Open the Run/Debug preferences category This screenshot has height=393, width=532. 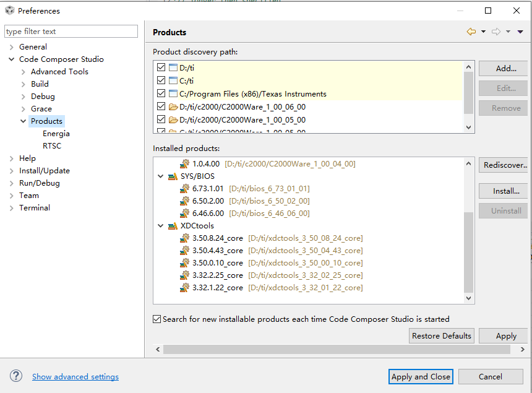(x=40, y=183)
